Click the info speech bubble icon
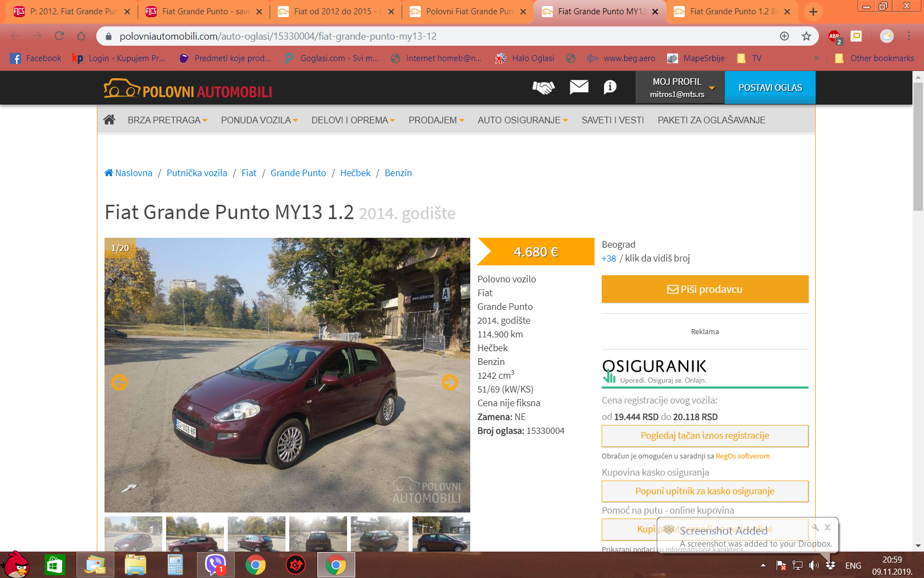 click(610, 87)
